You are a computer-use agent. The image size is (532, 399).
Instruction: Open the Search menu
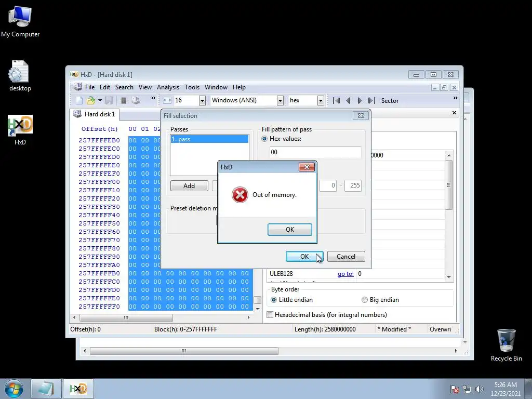[124, 87]
